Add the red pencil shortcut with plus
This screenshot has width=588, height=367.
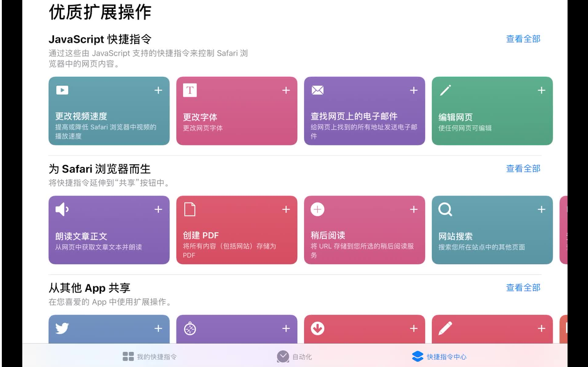(541, 328)
